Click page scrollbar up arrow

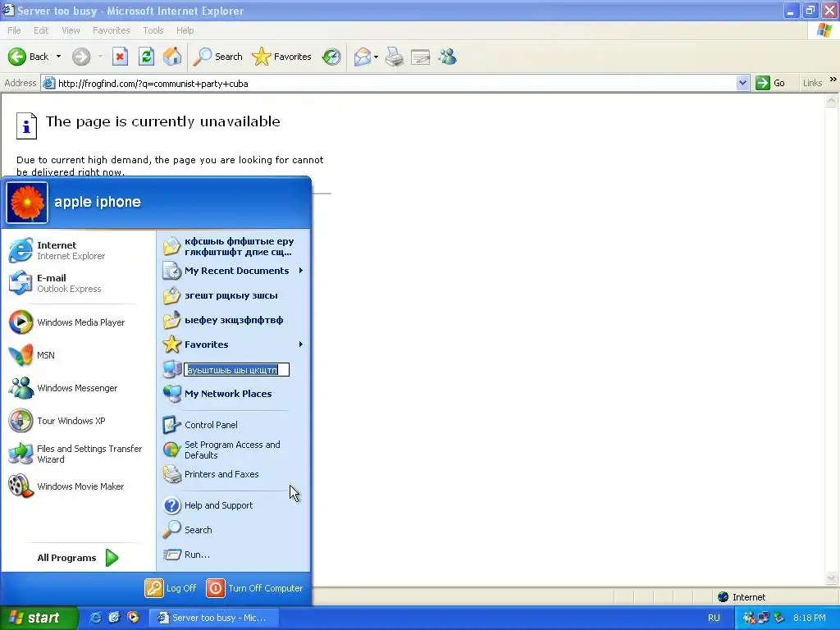pyautogui.click(x=832, y=100)
